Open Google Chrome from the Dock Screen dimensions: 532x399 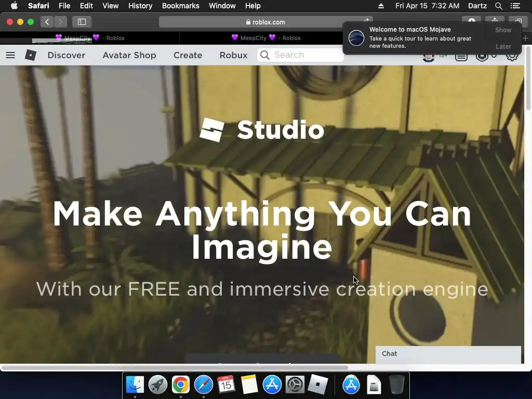click(180, 385)
